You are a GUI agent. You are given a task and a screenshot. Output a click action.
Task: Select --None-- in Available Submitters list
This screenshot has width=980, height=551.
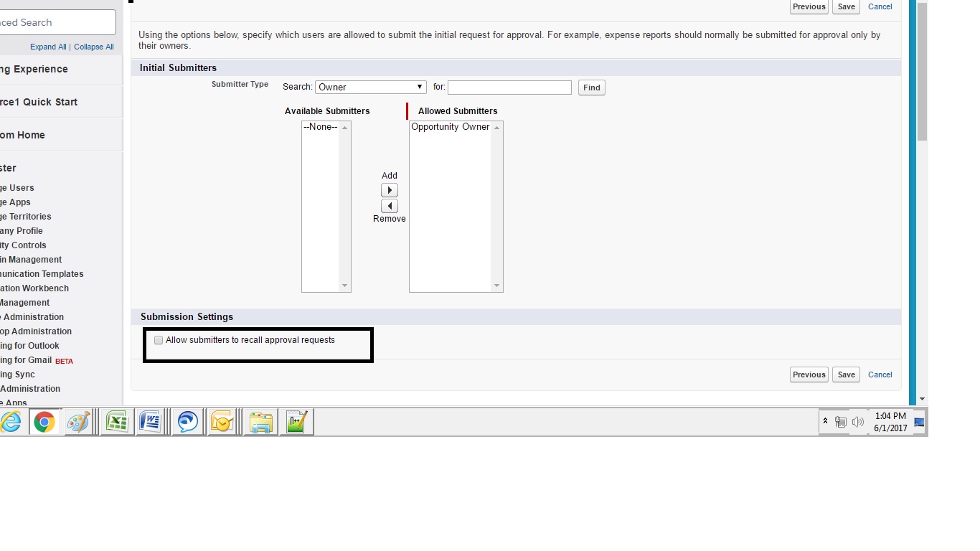[321, 127]
